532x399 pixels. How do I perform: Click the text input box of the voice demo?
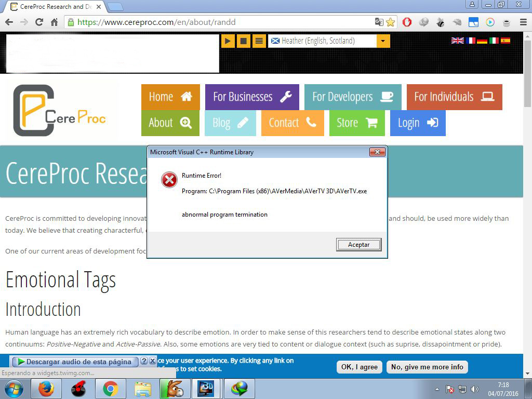[113, 54]
